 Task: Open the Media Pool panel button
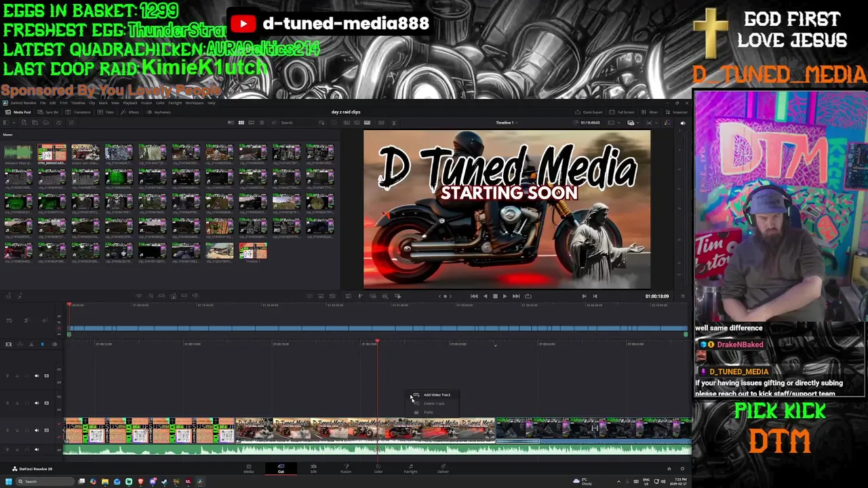point(18,112)
